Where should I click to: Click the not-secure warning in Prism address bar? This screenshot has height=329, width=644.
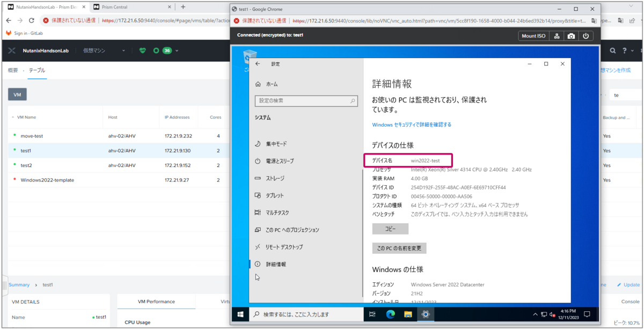[x=69, y=20]
